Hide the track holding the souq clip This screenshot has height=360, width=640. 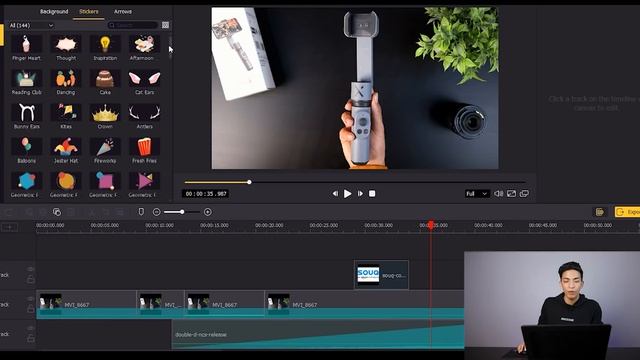click(31, 269)
